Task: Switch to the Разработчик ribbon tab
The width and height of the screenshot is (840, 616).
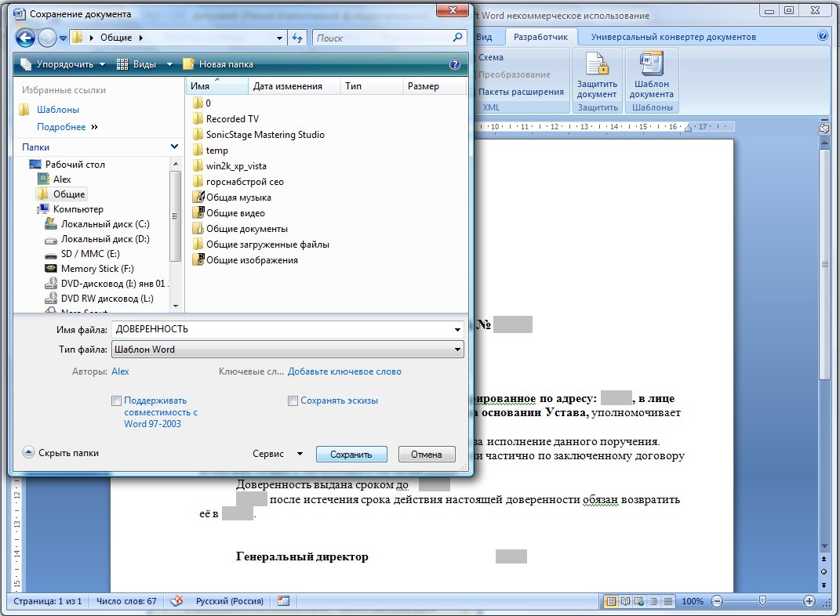Action: point(540,37)
